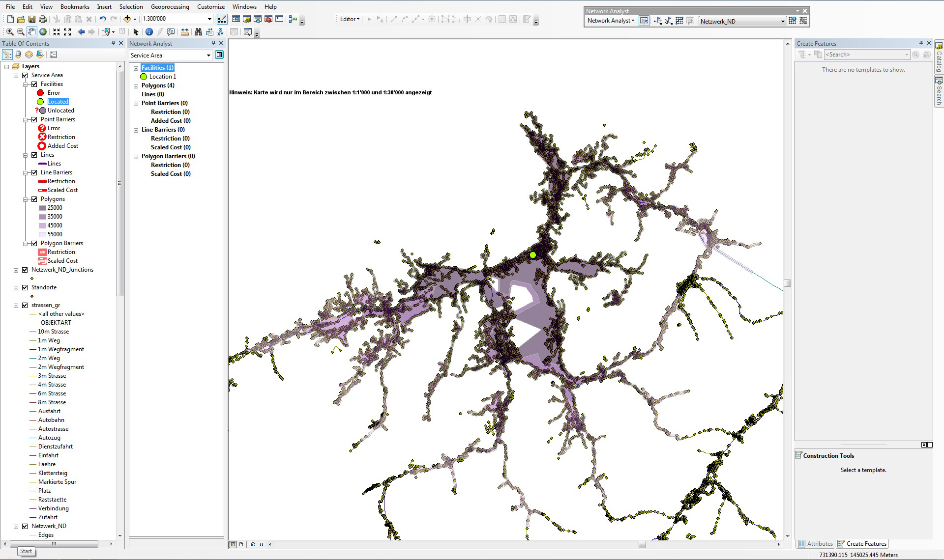The height and width of the screenshot is (560, 944).
Task: Open the map scale dropdown
Action: (x=209, y=19)
